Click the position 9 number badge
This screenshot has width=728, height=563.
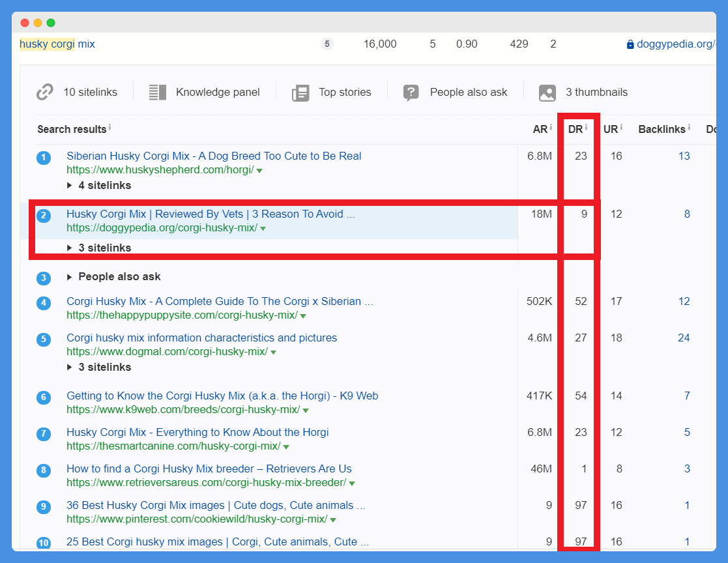[44, 506]
